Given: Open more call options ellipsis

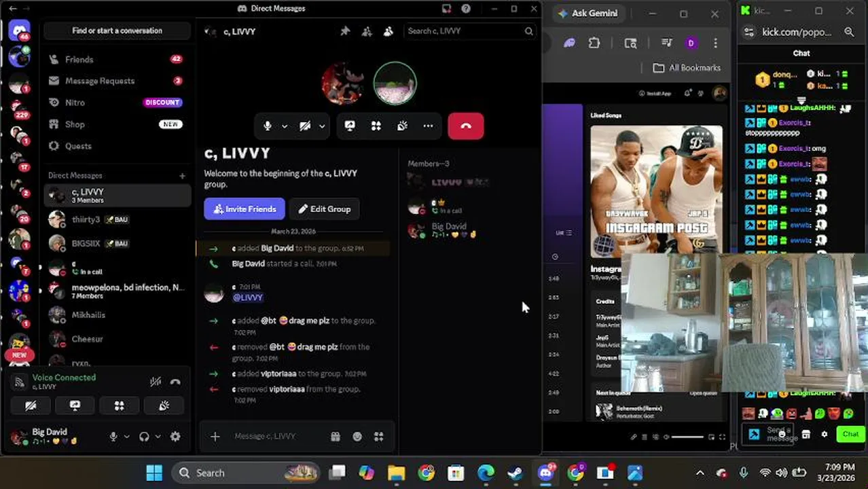Looking at the screenshot, I should (x=428, y=126).
